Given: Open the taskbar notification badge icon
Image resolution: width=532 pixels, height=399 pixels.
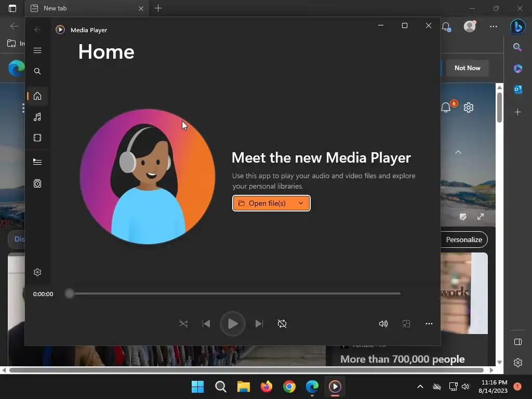Looking at the screenshot, I should tap(517, 387).
